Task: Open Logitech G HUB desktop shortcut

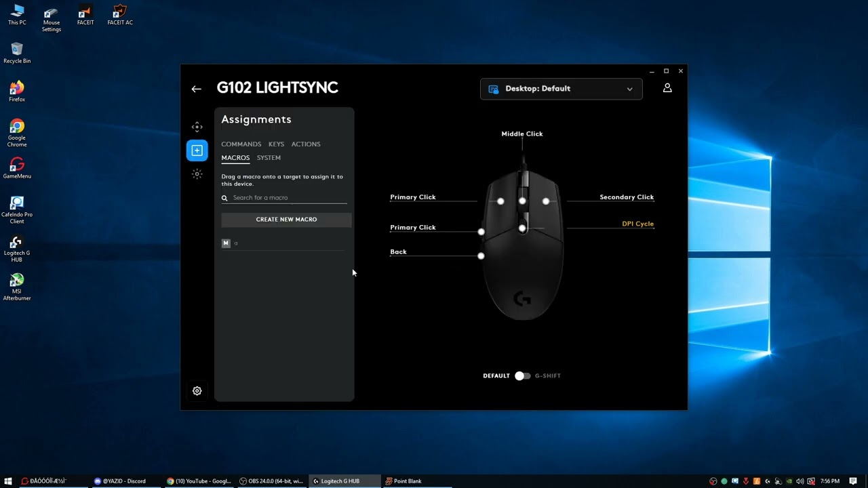Action: tap(17, 249)
